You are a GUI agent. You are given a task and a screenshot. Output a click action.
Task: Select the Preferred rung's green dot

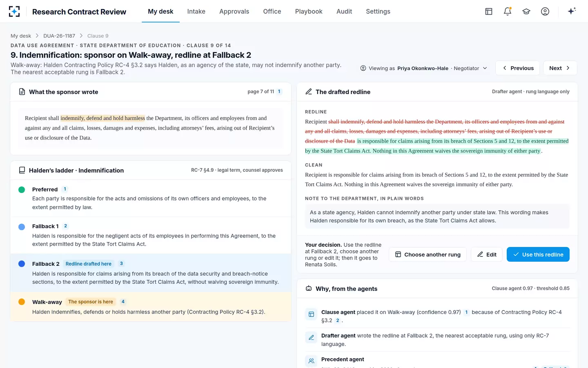[22, 190]
